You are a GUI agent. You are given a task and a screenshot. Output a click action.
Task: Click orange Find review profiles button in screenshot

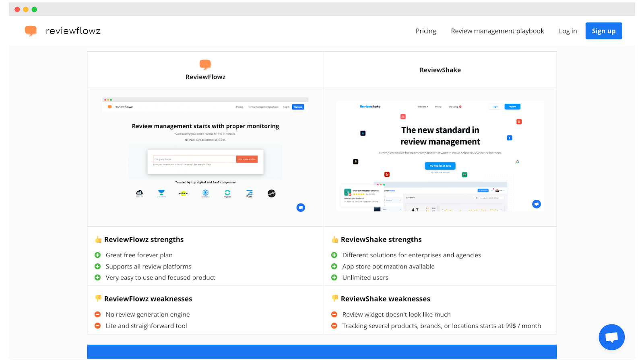247,159
